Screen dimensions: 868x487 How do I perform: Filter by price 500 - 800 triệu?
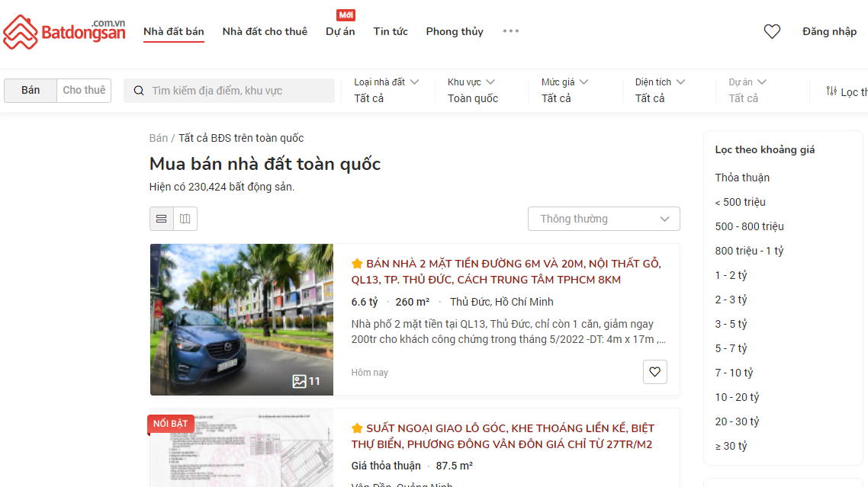click(x=749, y=226)
